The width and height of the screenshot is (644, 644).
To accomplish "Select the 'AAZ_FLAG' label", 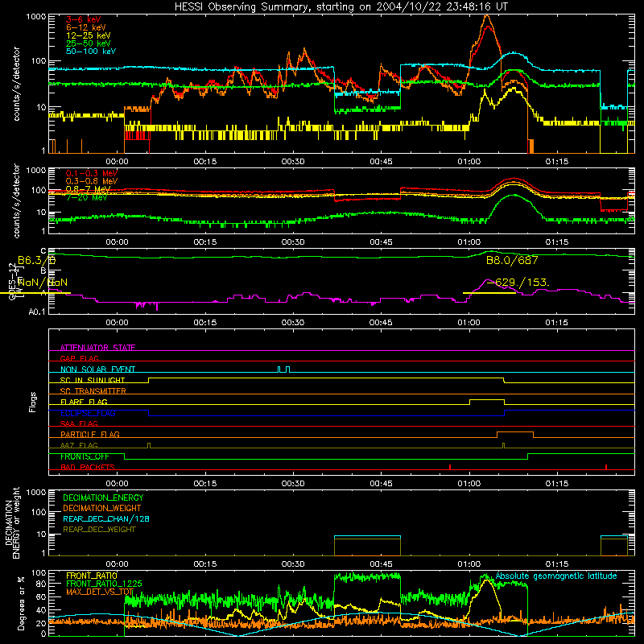I will click(79, 445).
